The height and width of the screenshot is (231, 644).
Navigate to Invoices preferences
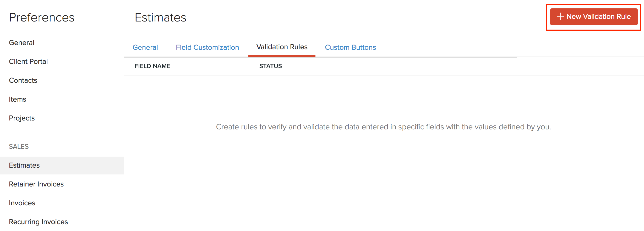point(22,203)
